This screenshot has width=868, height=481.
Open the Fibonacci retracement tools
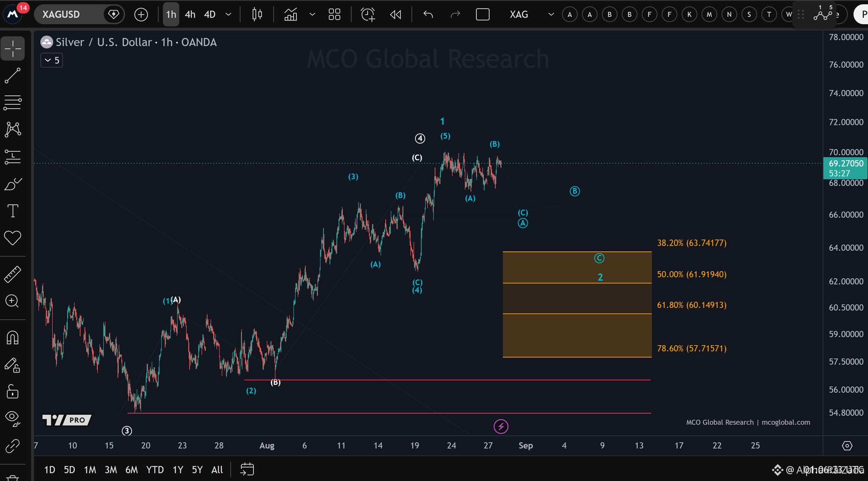coord(13,102)
